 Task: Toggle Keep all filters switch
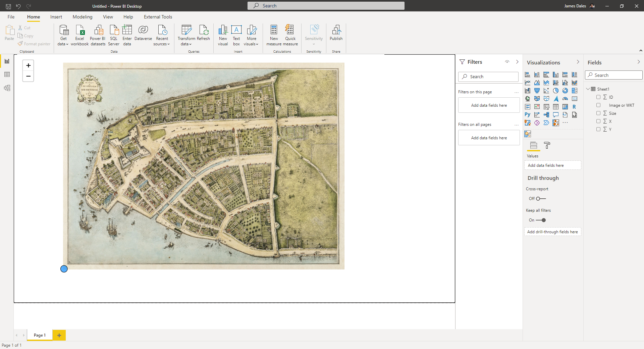click(541, 220)
